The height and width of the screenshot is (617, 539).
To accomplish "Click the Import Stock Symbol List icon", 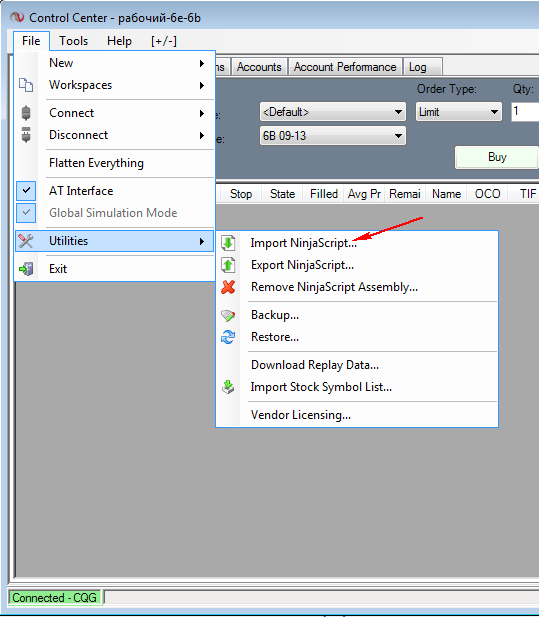I will (x=228, y=387).
